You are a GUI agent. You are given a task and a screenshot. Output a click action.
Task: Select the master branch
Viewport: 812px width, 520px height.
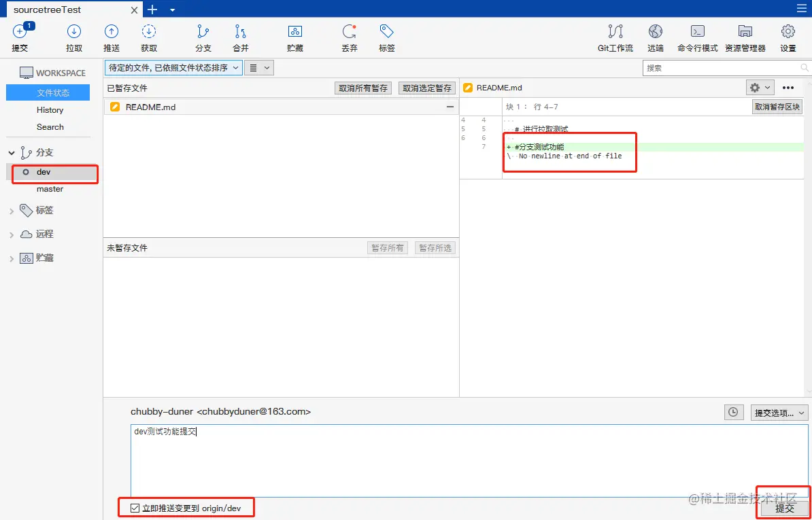pyautogui.click(x=50, y=189)
